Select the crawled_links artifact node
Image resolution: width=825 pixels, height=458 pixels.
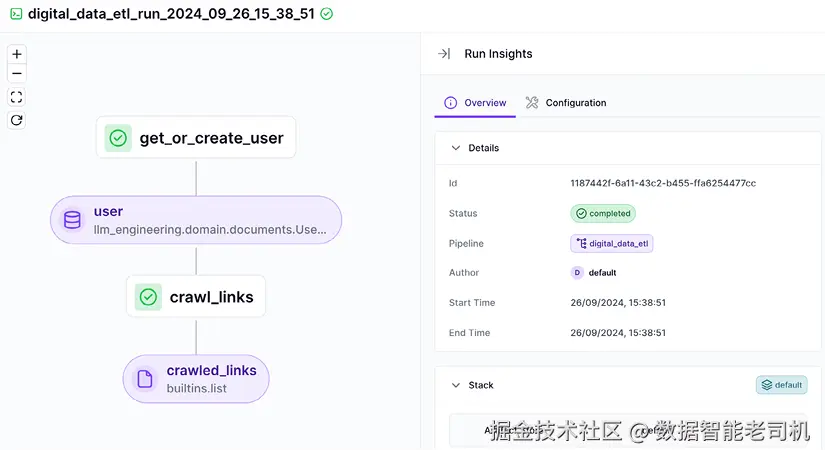pos(196,379)
